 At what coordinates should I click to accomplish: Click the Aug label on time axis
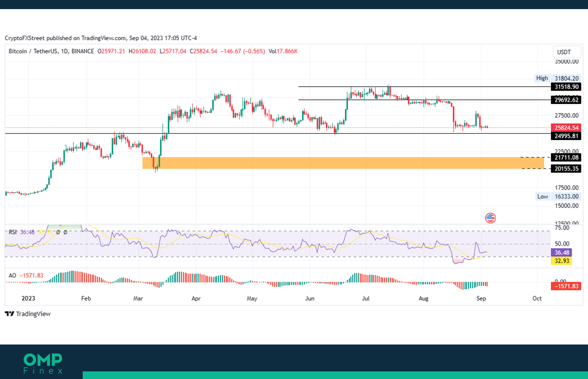tap(423, 298)
